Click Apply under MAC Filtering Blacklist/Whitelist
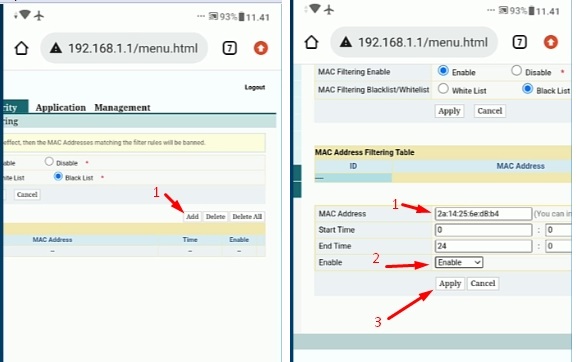Viewport: 578px width, 362px height. 449,111
